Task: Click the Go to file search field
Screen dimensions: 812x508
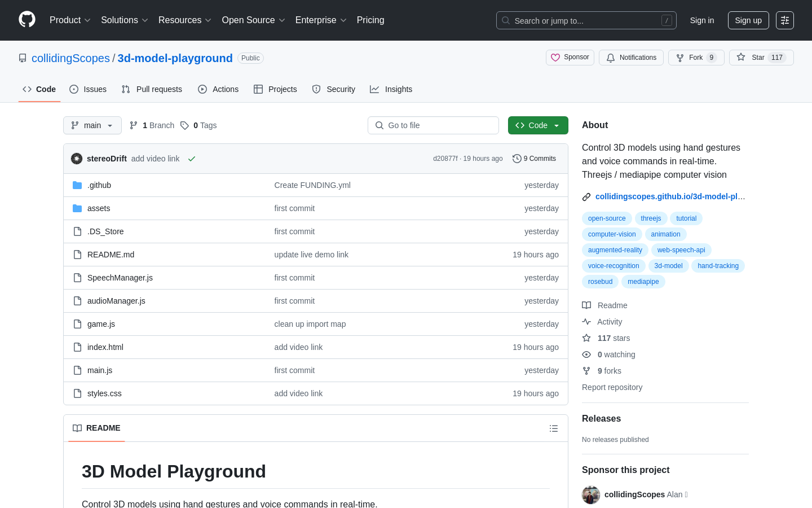Action: coord(433,125)
